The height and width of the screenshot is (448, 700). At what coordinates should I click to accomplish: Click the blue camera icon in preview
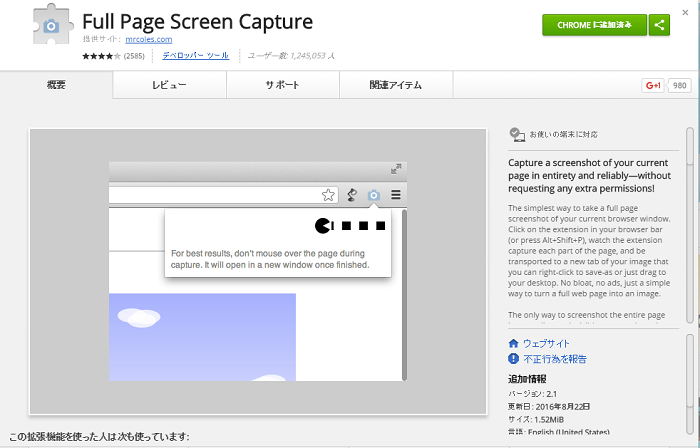tap(374, 195)
